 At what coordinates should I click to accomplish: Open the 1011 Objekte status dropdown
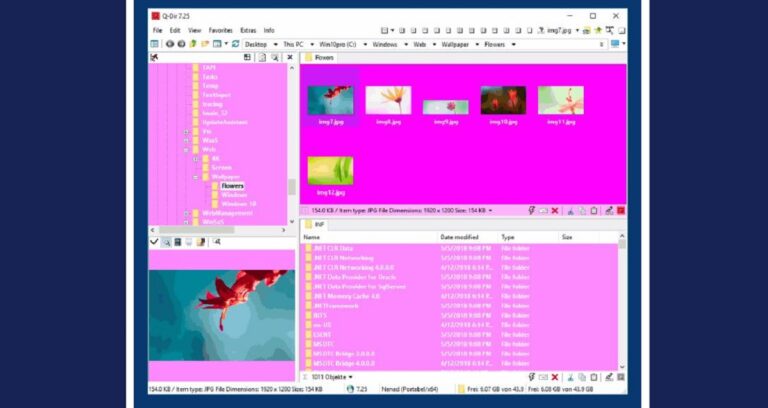pyautogui.click(x=351, y=377)
